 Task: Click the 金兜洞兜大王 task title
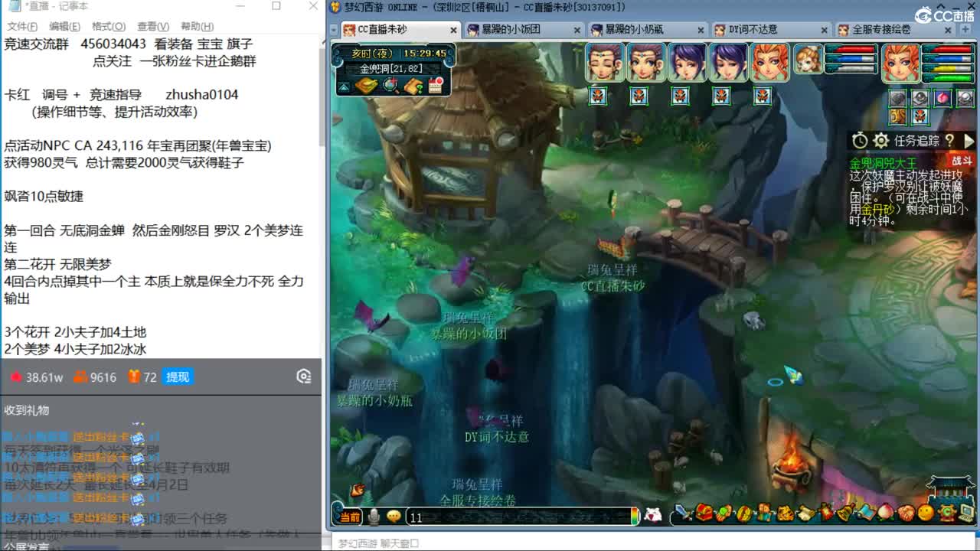coord(882,162)
